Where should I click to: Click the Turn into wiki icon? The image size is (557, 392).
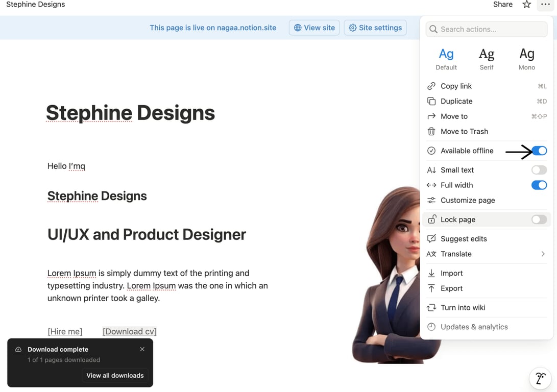[x=431, y=307]
